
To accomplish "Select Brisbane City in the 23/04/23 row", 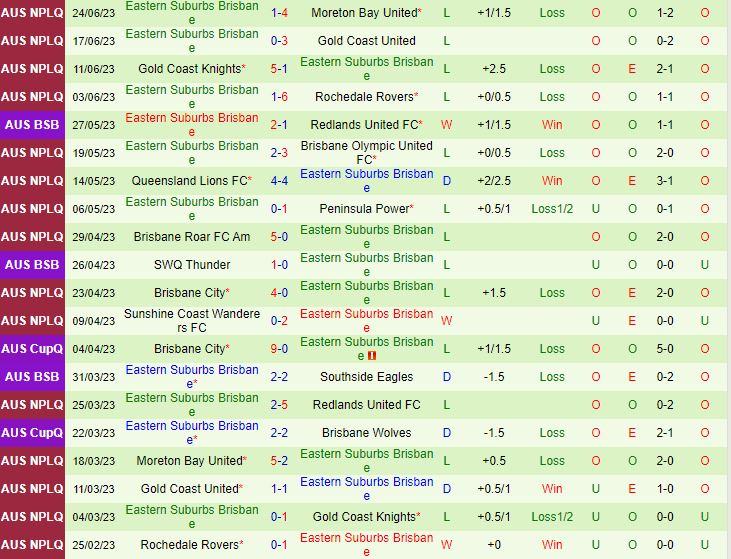I will 189,293.
